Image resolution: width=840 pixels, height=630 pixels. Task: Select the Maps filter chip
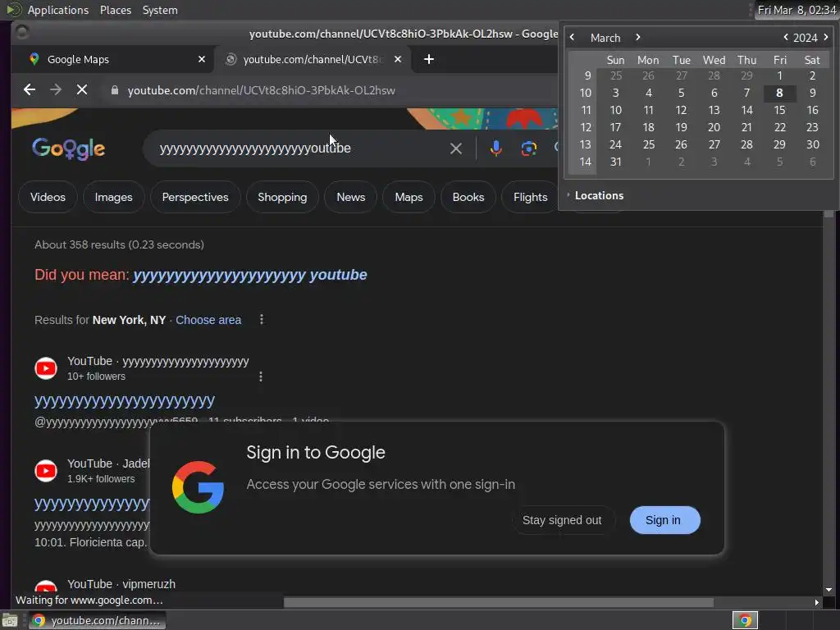coord(409,197)
